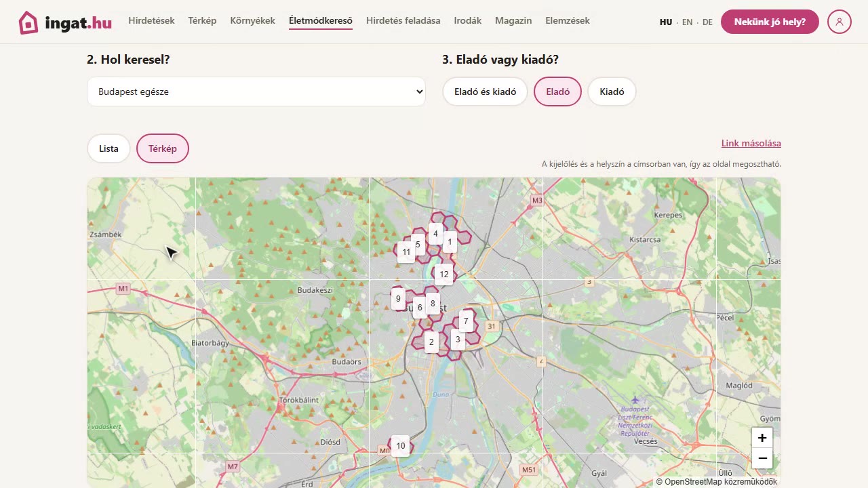The image size is (868, 488).
Task: Select the 'Kiadó' option
Action: (x=612, y=91)
